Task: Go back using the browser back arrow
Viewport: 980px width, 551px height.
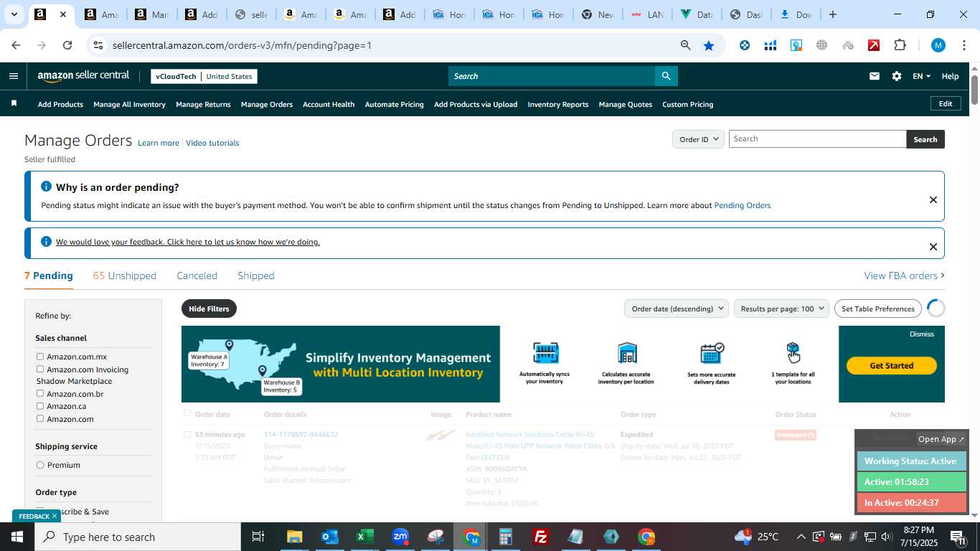Action: point(16,45)
